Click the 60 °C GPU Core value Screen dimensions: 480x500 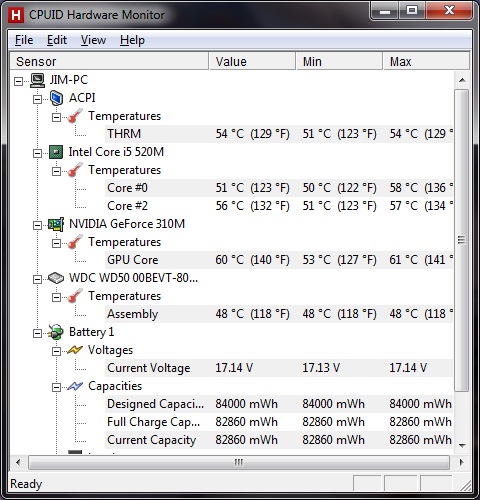pos(252,260)
